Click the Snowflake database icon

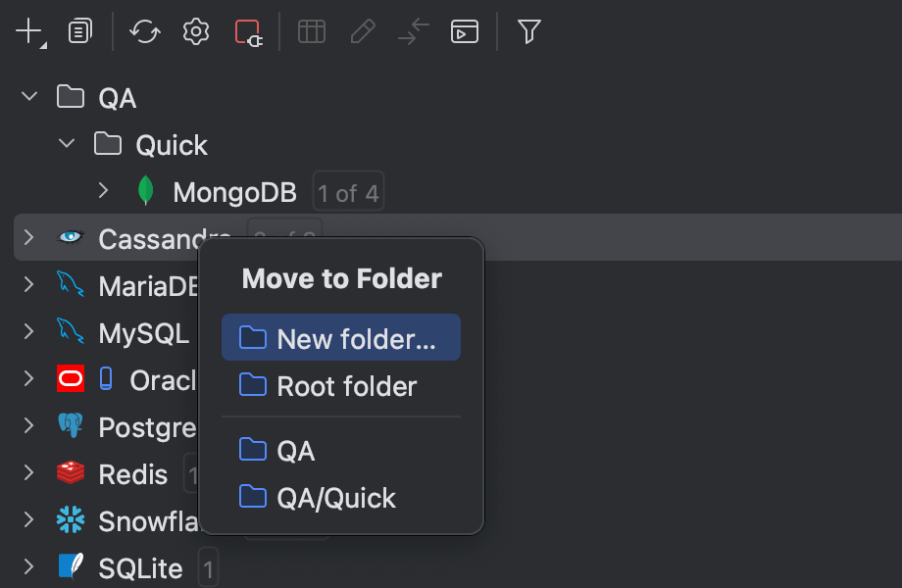[69, 520]
